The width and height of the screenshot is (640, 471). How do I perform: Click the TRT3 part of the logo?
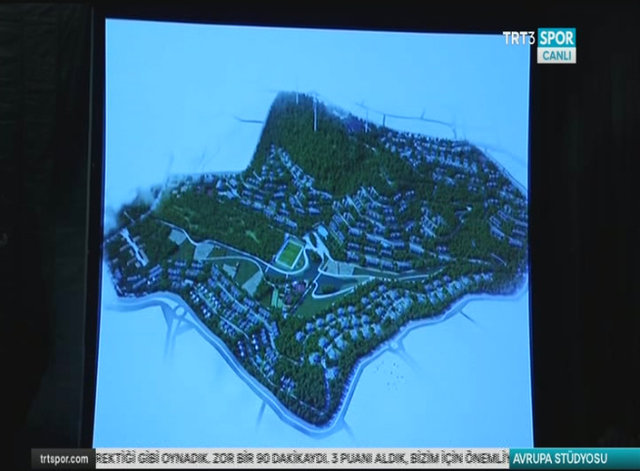(519, 38)
